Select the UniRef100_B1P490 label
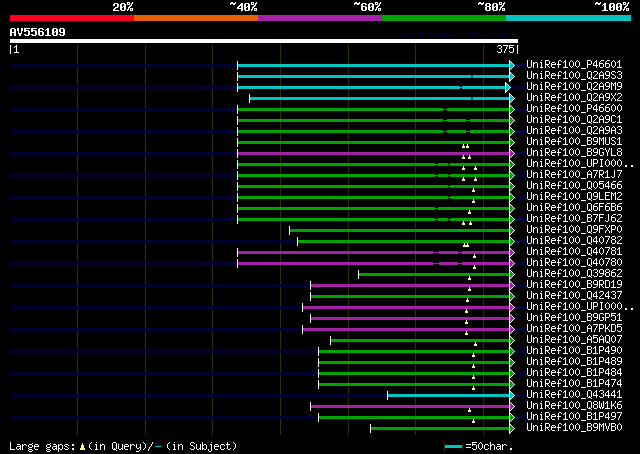640x454 pixels. pyautogui.click(x=574, y=351)
